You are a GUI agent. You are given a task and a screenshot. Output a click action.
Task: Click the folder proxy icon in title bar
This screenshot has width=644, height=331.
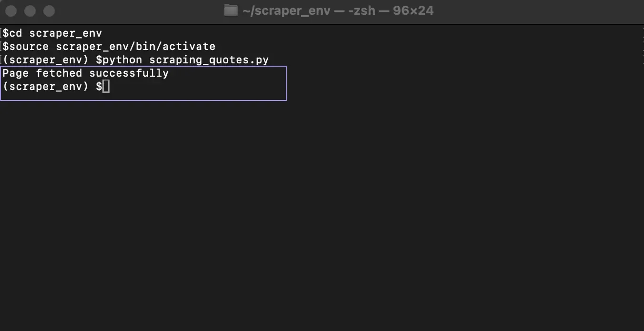tap(231, 10)
